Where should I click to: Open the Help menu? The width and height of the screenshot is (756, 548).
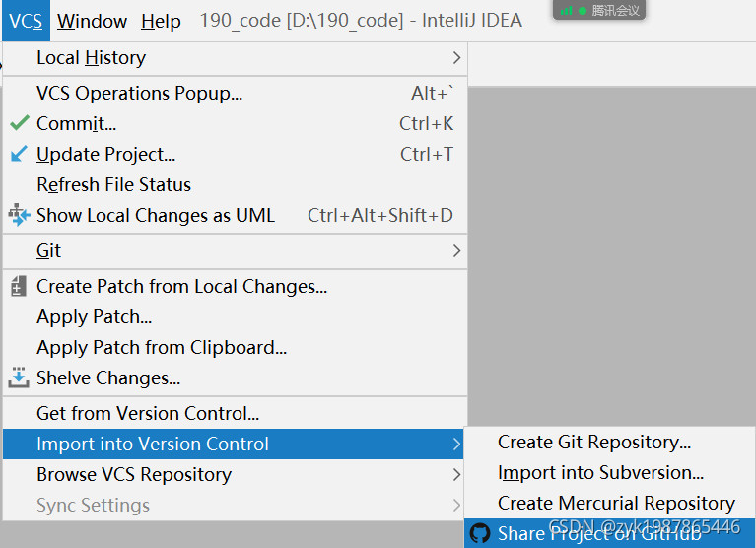tap(161, 21)
